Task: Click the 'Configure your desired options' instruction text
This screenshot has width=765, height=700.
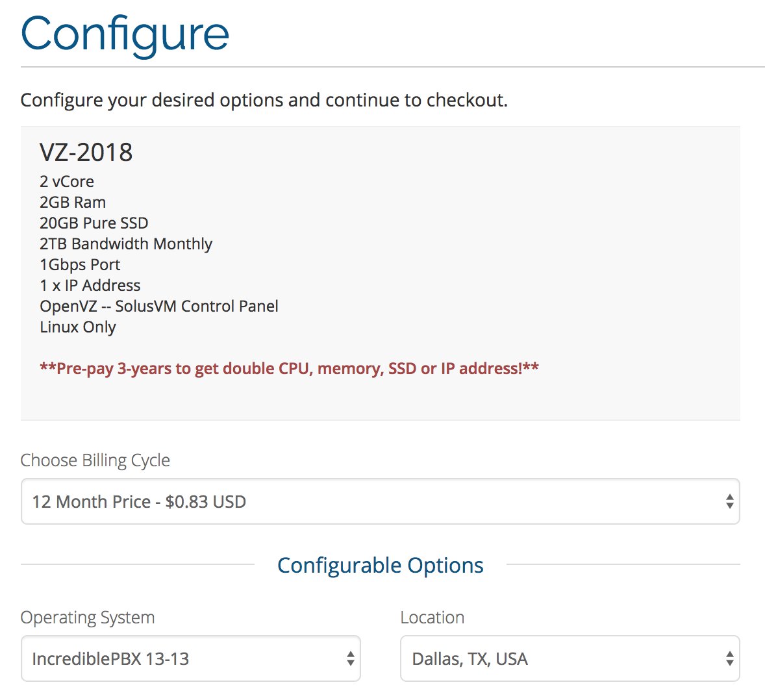Action: (x=264, y=100)
